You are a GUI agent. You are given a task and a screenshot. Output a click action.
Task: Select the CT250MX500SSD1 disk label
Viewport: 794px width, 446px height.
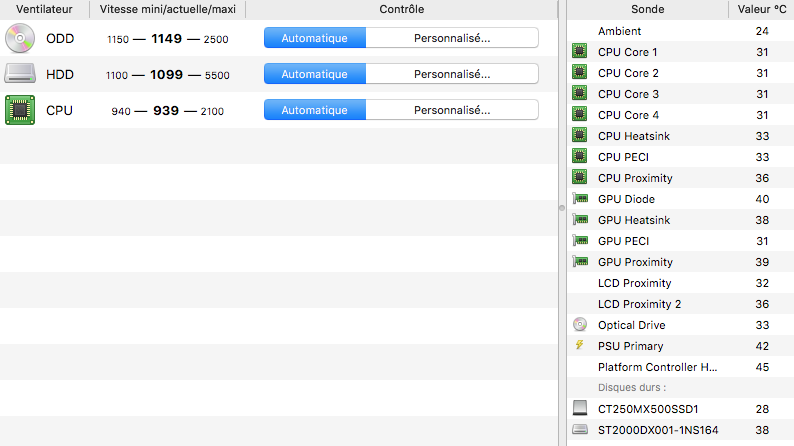point(648,409)
